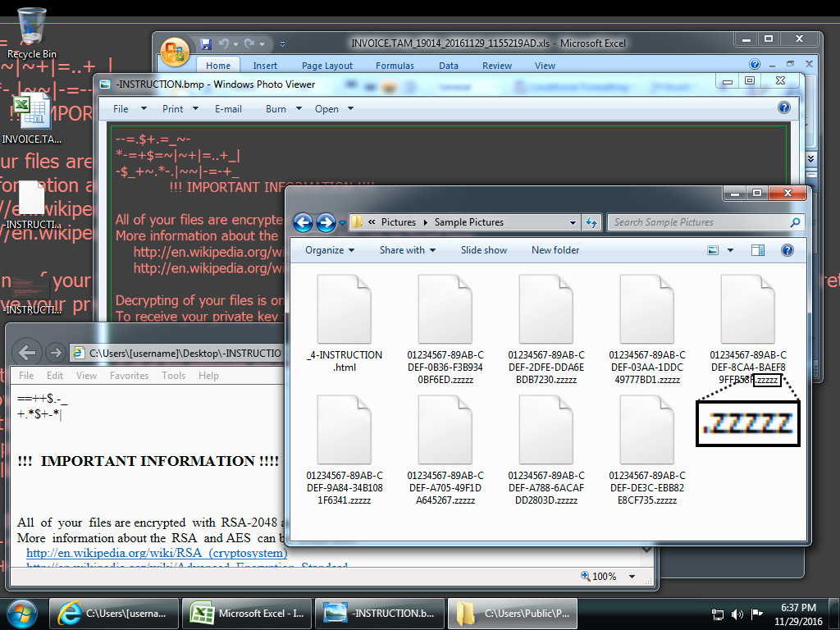840x630 pixels.
Task: Switch to Explorer C:\Users\Public taskbar button
Action: pos(513,614)
